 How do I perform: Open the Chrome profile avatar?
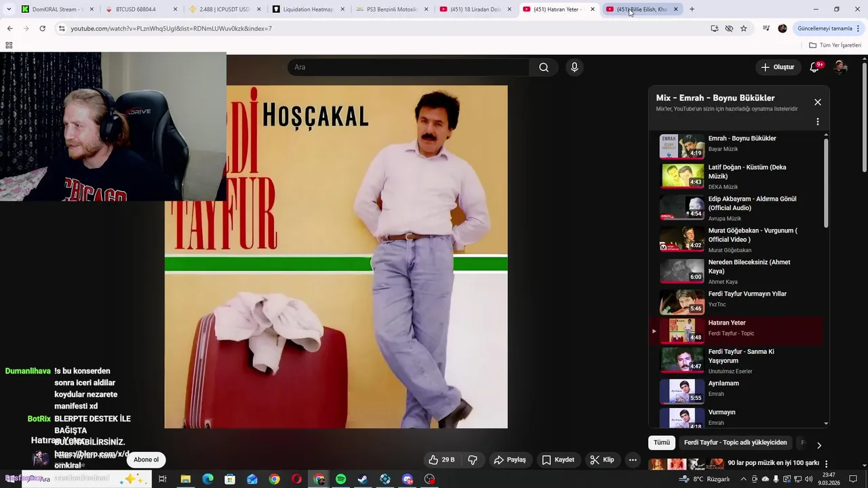tap(783, 28)
